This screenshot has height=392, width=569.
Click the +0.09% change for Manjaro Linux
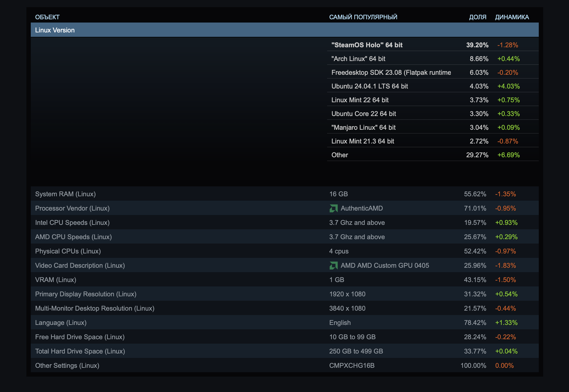point(509,128)
